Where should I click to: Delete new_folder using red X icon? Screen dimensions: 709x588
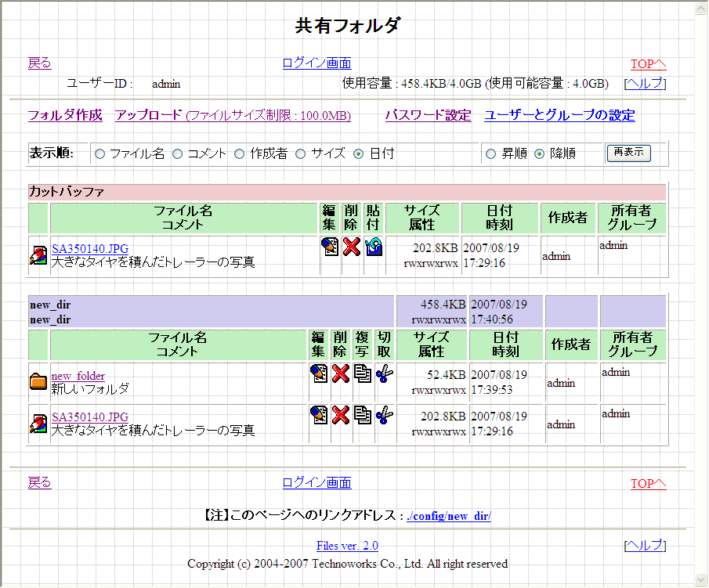click(340, 373)
